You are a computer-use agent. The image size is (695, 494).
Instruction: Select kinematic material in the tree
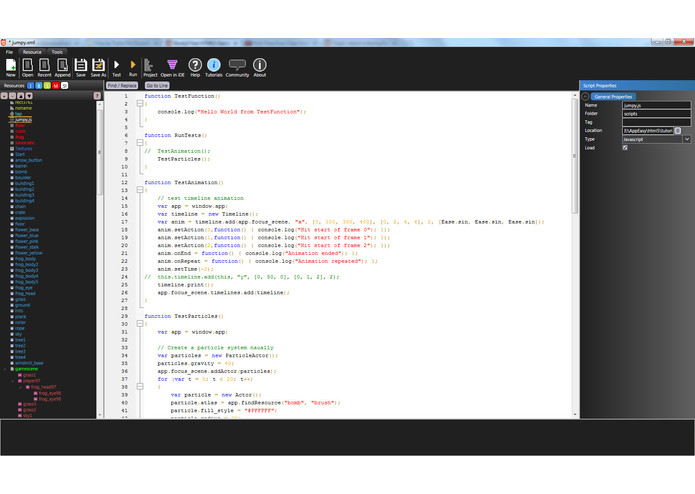tap(25, 143)
